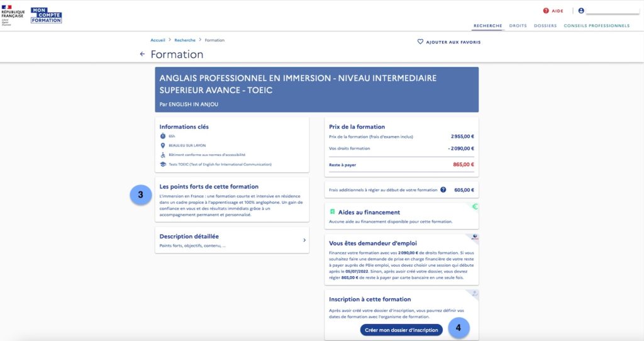The image size is (644, 341).
Task: Open the Droits tab
Action: (518, 25)
